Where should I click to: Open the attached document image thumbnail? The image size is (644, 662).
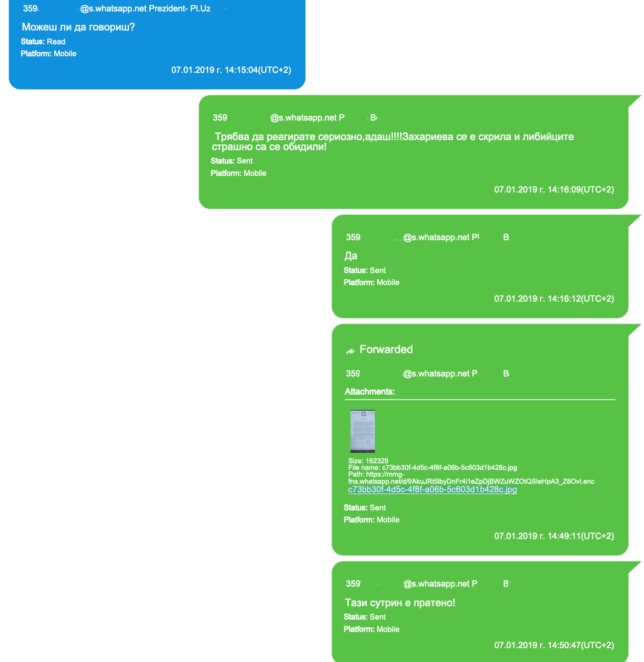click(362, 431)
